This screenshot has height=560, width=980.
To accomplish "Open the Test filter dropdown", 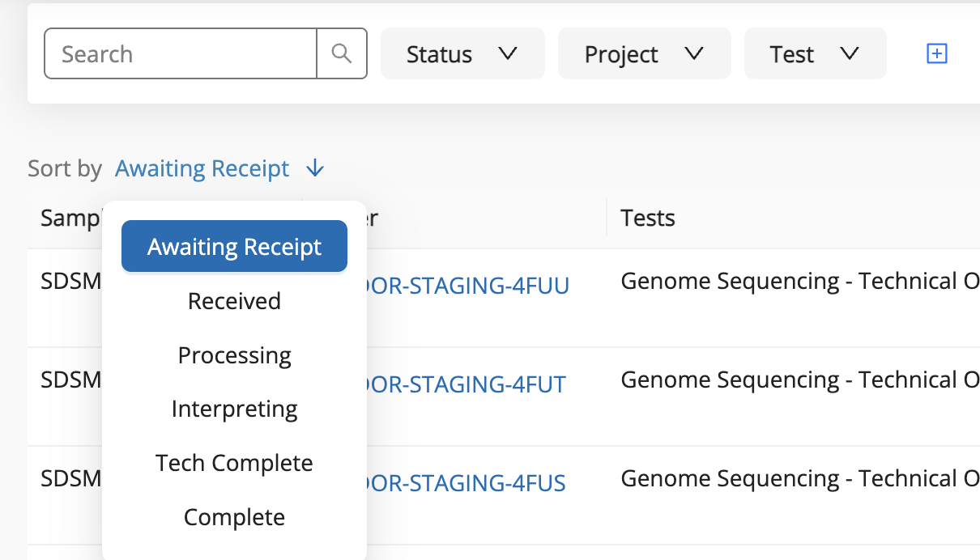I will coord(815,53).
